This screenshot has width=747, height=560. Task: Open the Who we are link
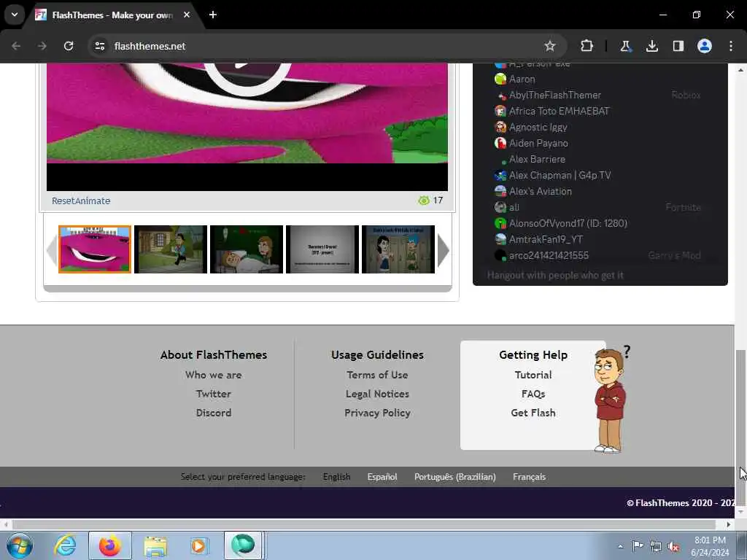(214, 375)
